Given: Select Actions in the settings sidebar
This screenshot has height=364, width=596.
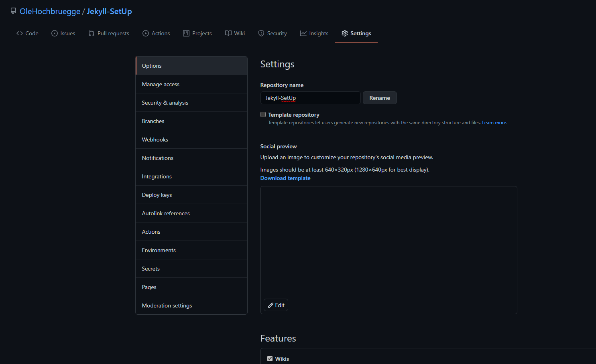Looking at the screenshot, I should click(191, 232).
